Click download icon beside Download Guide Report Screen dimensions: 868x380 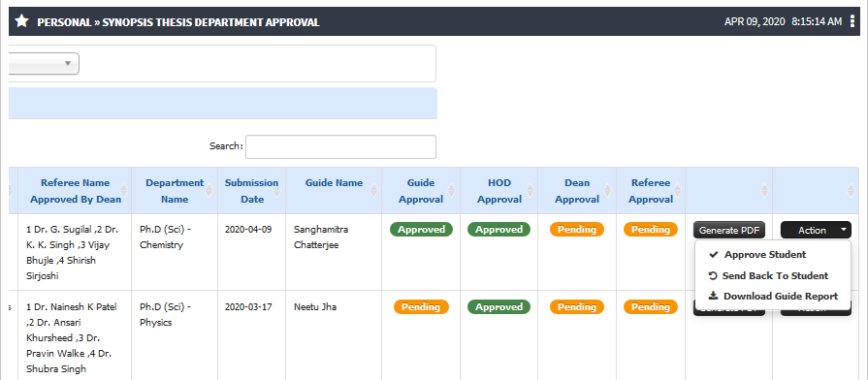point(714,296)
